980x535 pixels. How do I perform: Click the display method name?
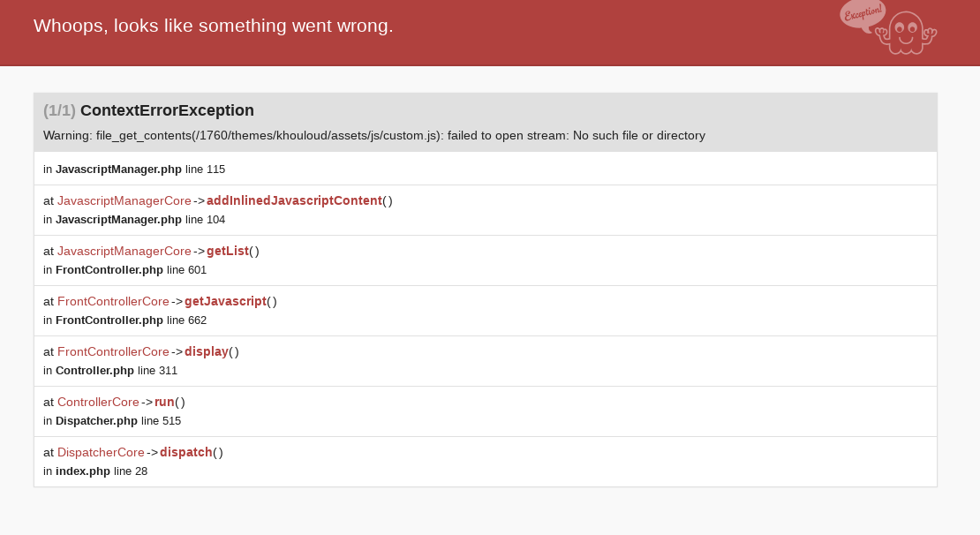207,351
